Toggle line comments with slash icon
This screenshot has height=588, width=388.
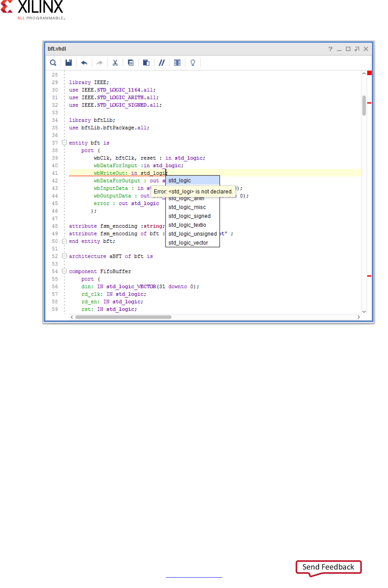(x=162, y=63)
